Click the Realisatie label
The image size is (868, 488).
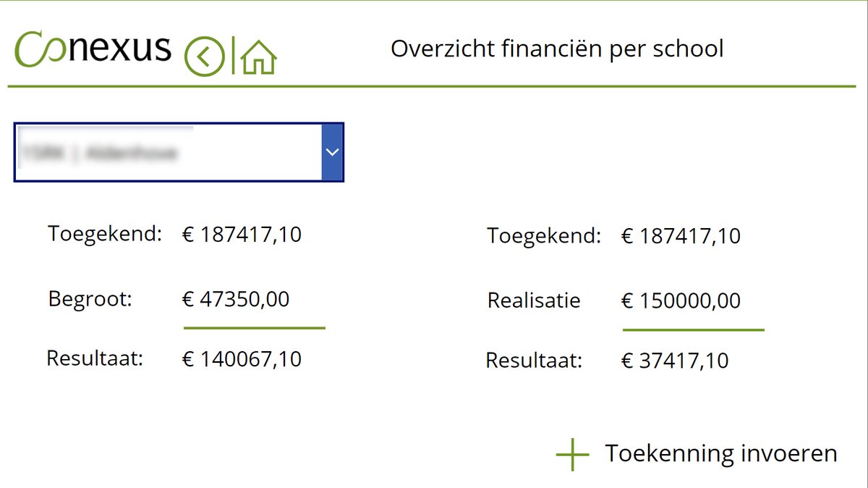[x=534, y=300]
